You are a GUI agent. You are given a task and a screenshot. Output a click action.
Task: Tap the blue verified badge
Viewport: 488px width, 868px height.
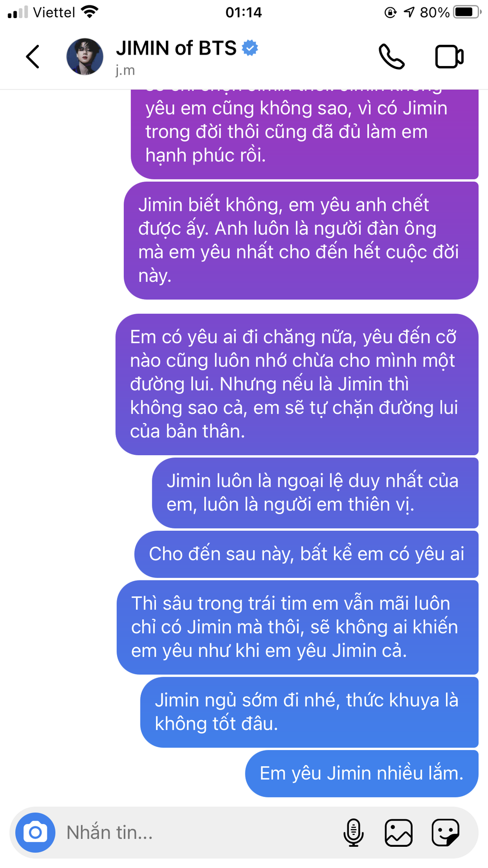(x=250, y=48)
